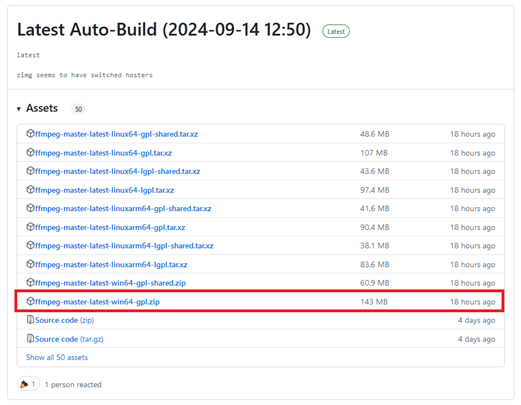Click the package icon beside linux64-gpl-shared.tar.xz
The image size is (521, 405).
tap(30, 134)
